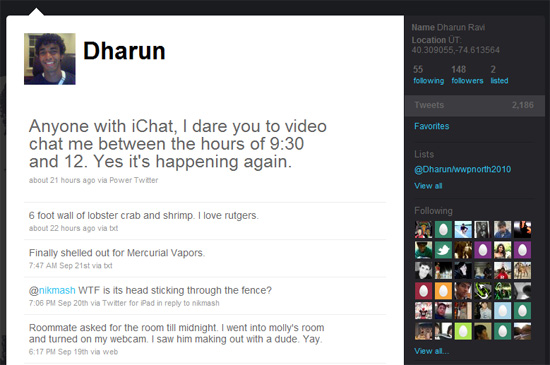Screen dimensions: 550x365
Task: Open the side-profile face on tan avatar
Action: 483,331
